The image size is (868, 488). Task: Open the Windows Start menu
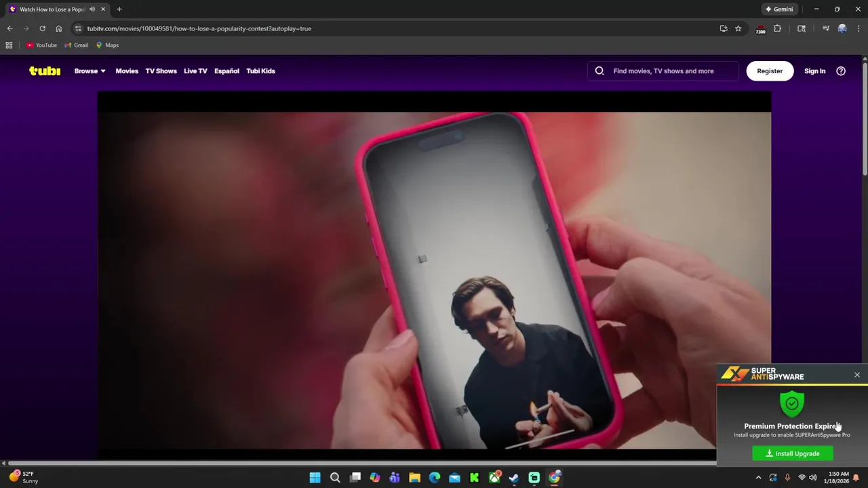point(315,478)
